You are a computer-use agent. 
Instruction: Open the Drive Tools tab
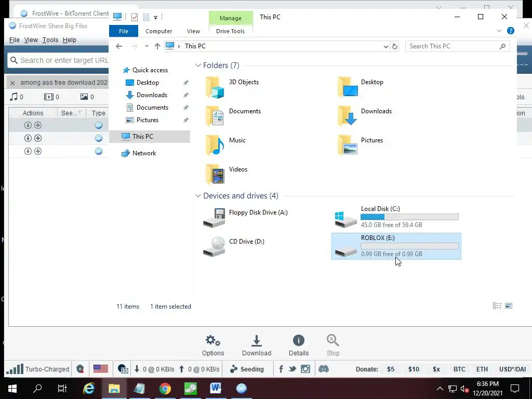tap(230, 31)
